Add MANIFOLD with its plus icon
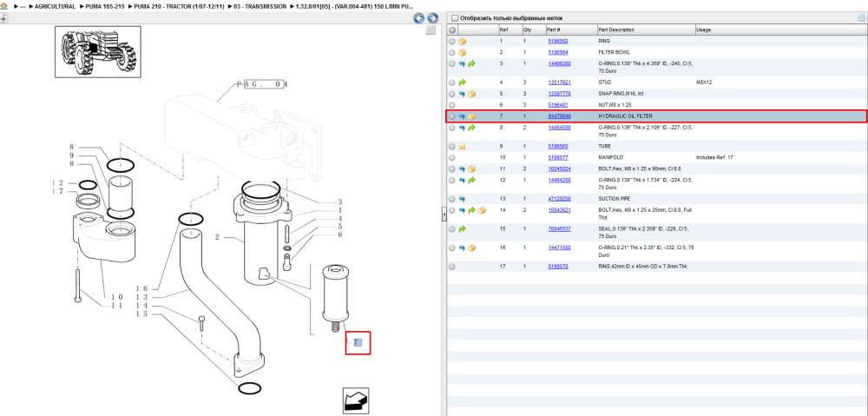The width and height of the screenshot is (868, 416). pos(452,158)
